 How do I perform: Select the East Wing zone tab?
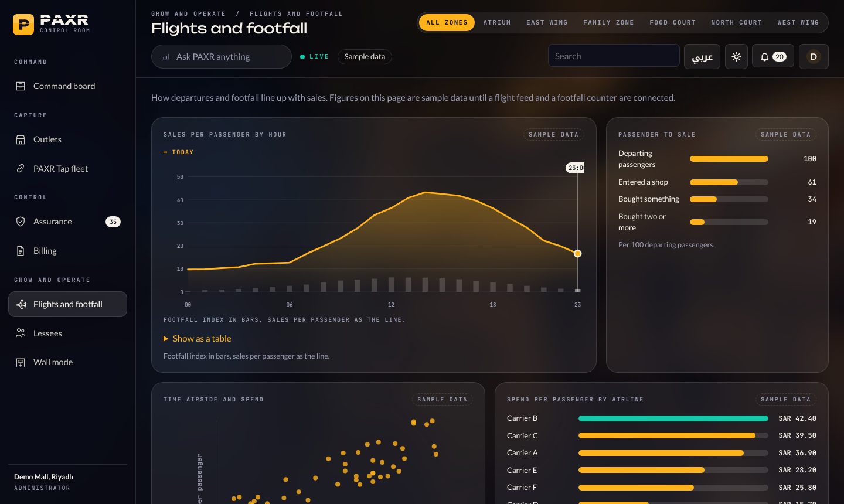[x=547, y=22]
